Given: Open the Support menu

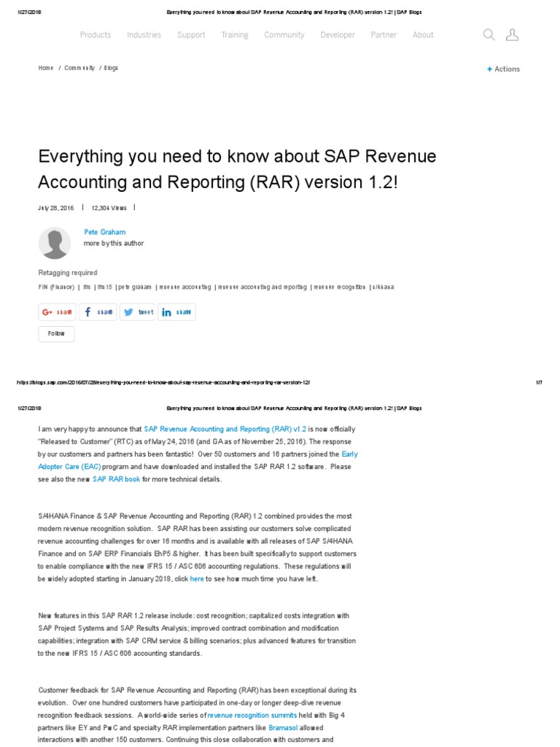Looking at the screenshot, I should [x=191, y=35].
